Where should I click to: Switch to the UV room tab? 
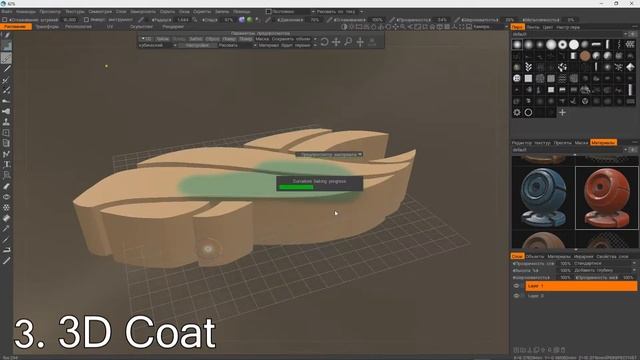tap(110, 27)
